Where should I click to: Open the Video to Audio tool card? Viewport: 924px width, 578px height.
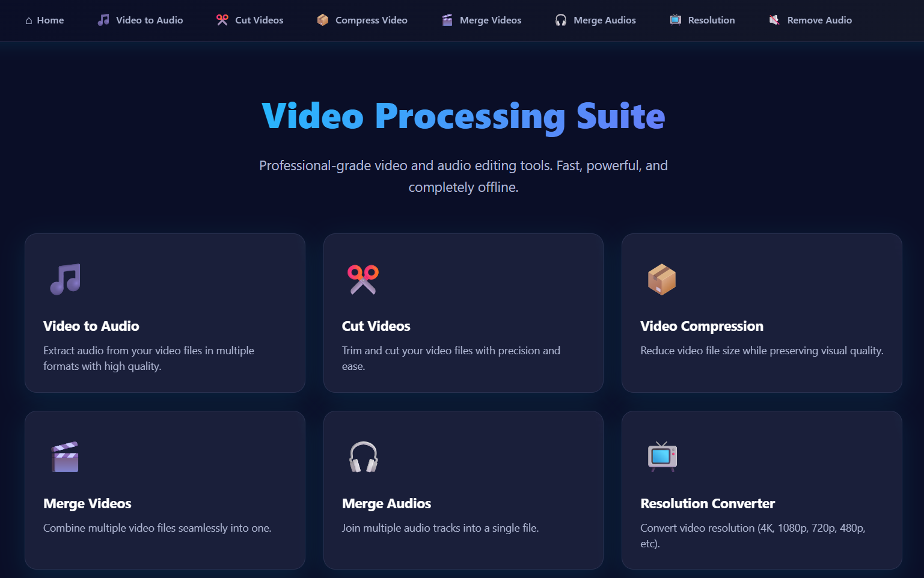(x=165, y=313)
